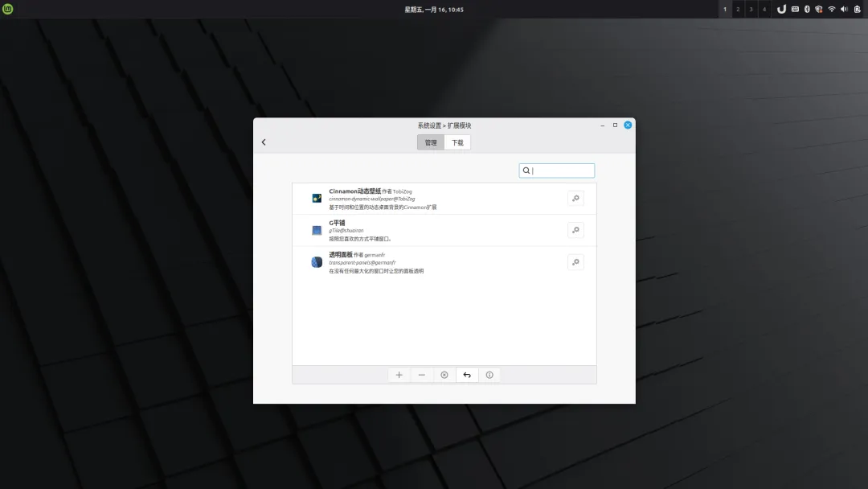Click the search magnifier icon
This screenshot has height=489, width=868.
point(526,171)
